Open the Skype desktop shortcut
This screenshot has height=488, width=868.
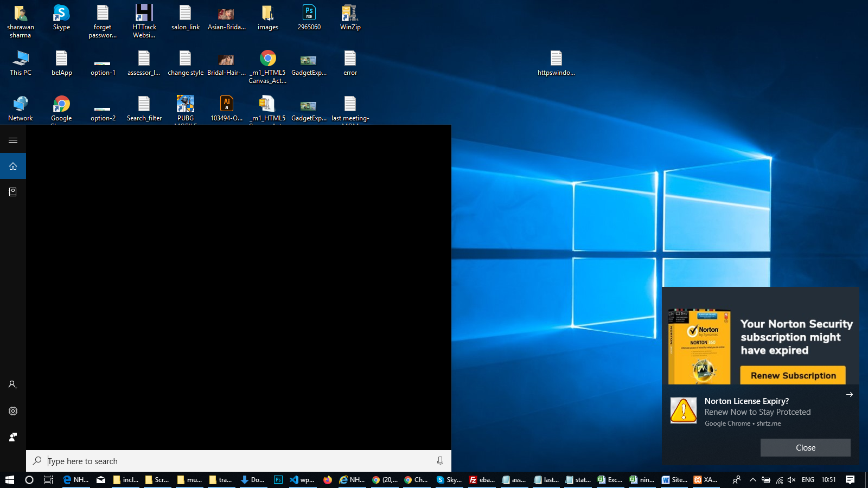pos(61,17)
